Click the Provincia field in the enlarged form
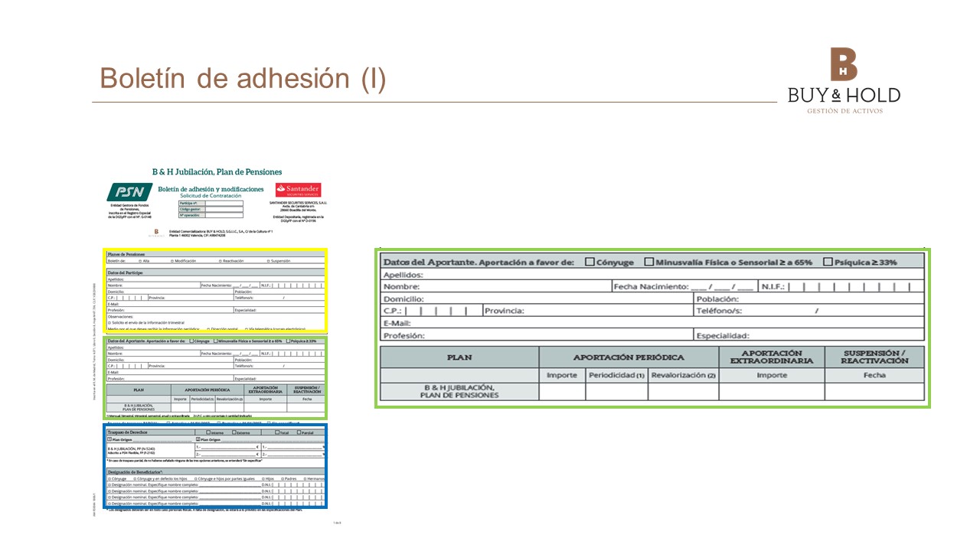980x551 pixels. (587, 311)
